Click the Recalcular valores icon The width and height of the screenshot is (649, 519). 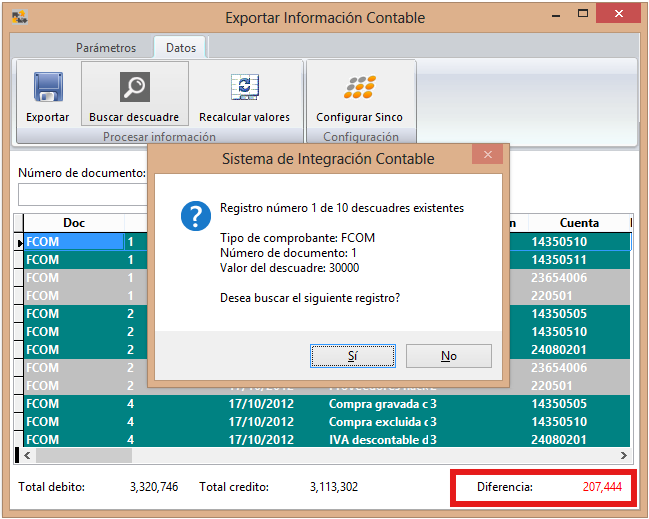244,88
